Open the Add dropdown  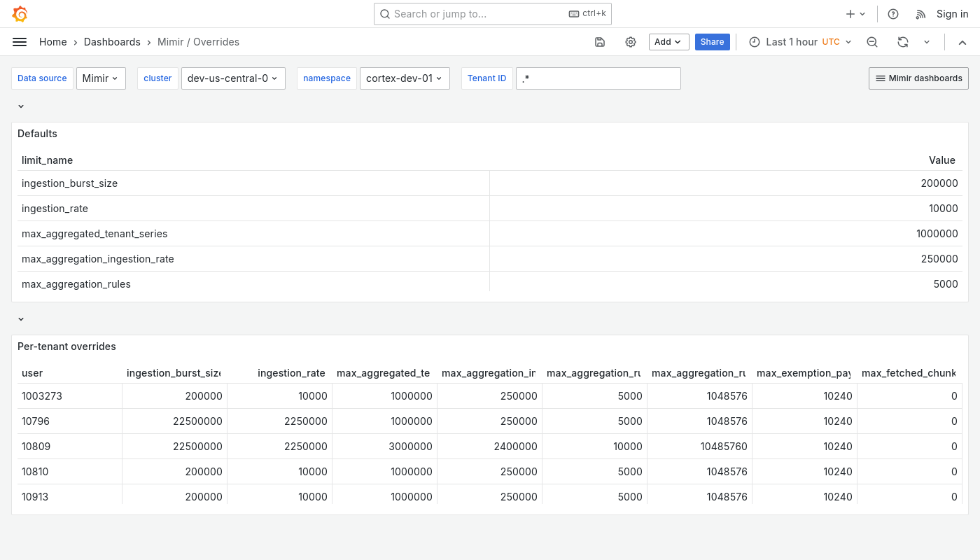pos(668,42)
